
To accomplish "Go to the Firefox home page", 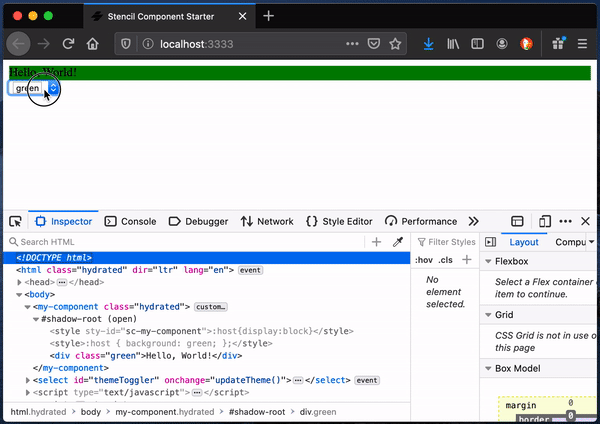I will click(93, 44).
